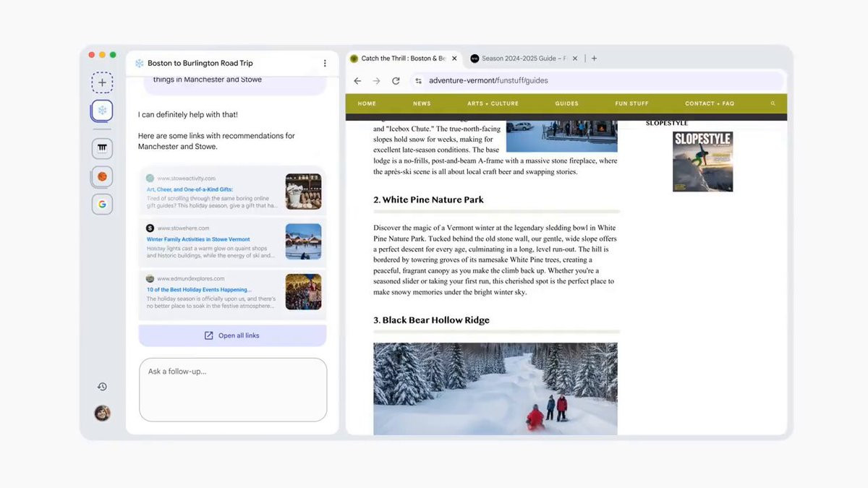Viewport: 868px width, 488px height.
Task: Open GUIDES in the site navigation
Action: [566, 103]
